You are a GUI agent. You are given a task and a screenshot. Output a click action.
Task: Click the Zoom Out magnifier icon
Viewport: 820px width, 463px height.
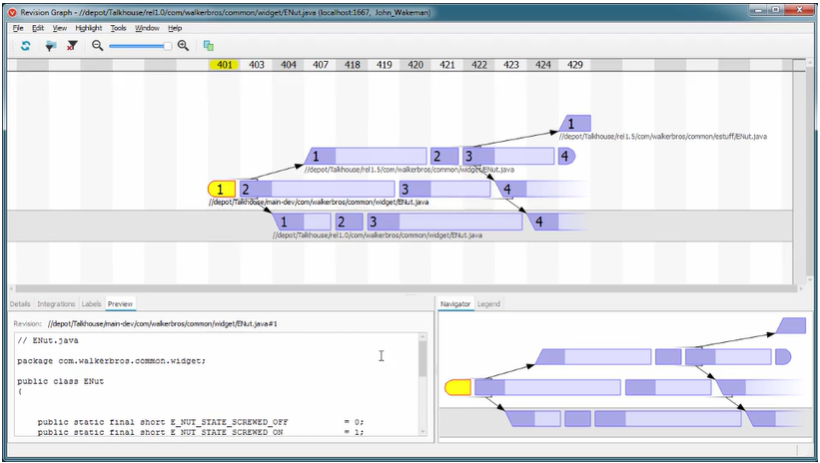(x=98, y=46)
